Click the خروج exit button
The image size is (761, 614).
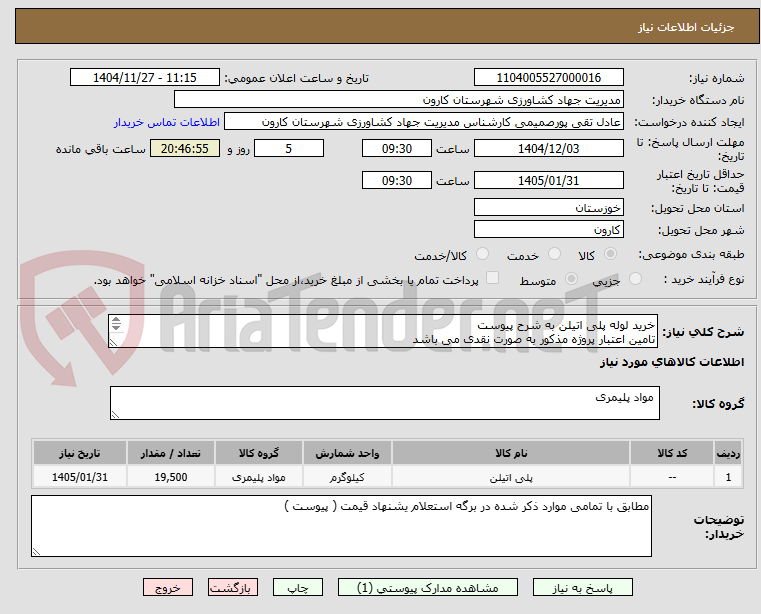coord(168,587)
